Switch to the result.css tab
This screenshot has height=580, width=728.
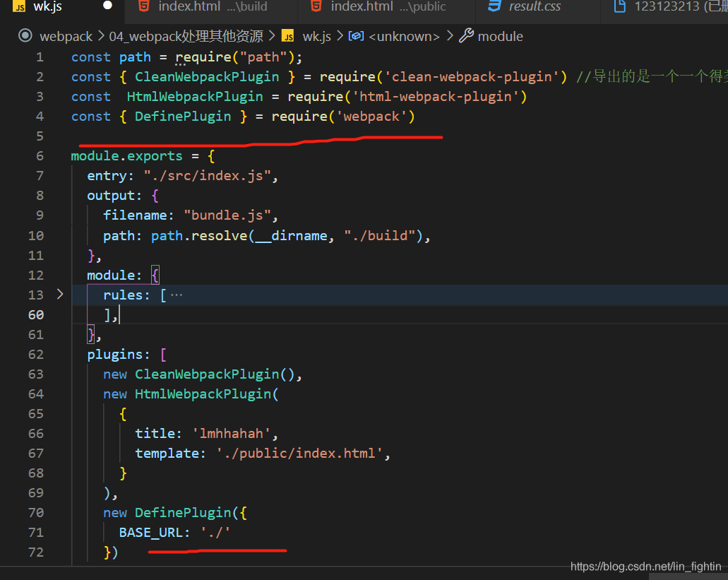[x=534, y=6]
